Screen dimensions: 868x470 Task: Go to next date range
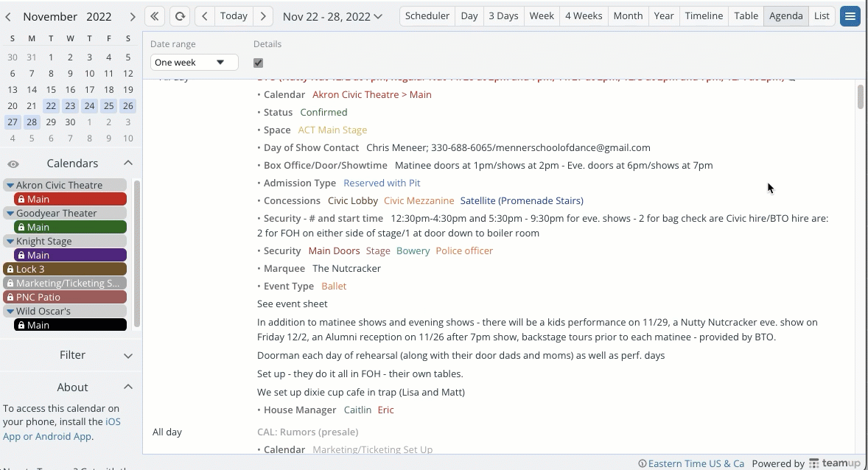click(x=263, y=16)
